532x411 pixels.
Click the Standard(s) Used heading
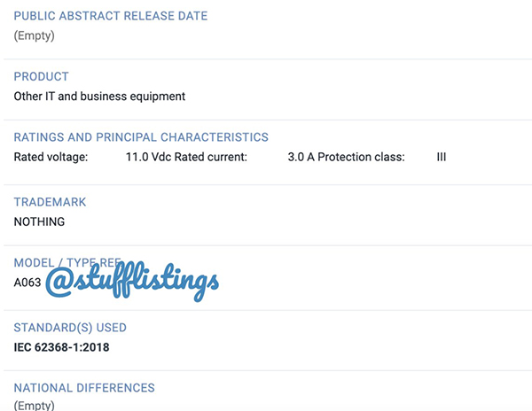tap(70, 328)
